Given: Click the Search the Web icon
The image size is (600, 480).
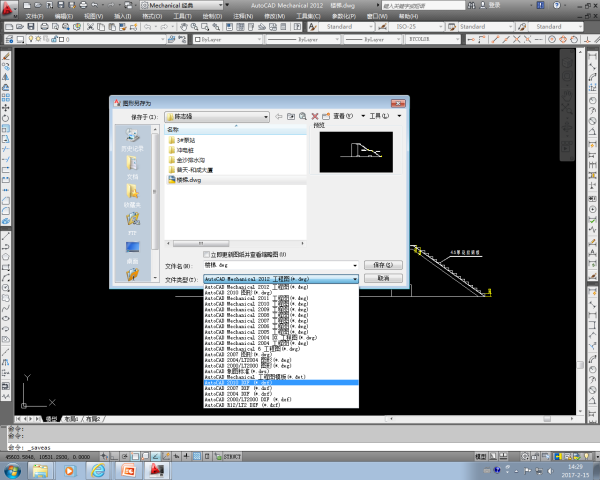Looking at the screenshot, I should coord(303,116).
